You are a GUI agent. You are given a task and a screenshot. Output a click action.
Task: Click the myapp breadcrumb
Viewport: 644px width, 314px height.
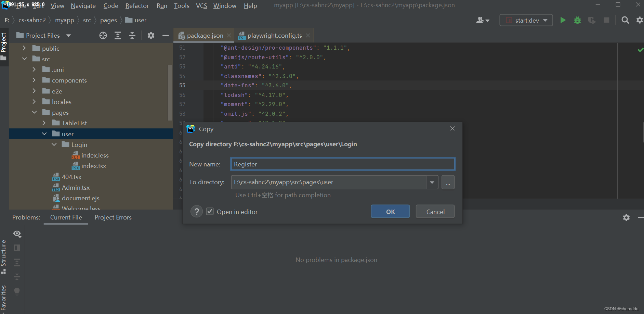(x=65, y=20)
